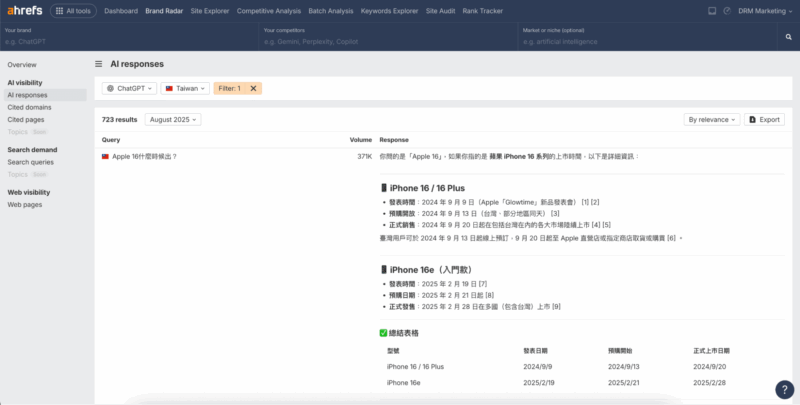
Task: Click the Export button
Action: pyautogui.click(x=764, y=119)
